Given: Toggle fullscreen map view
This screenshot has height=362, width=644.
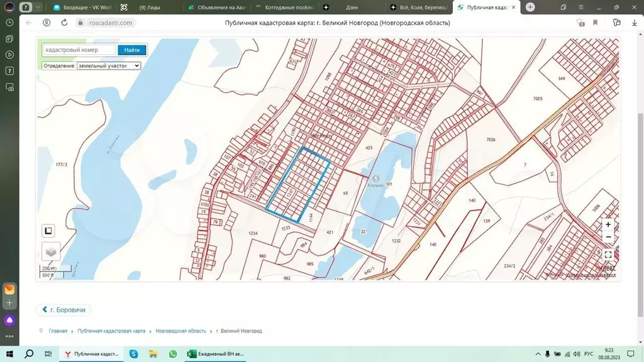Looking at the screenshot, I should click(608, 255).
